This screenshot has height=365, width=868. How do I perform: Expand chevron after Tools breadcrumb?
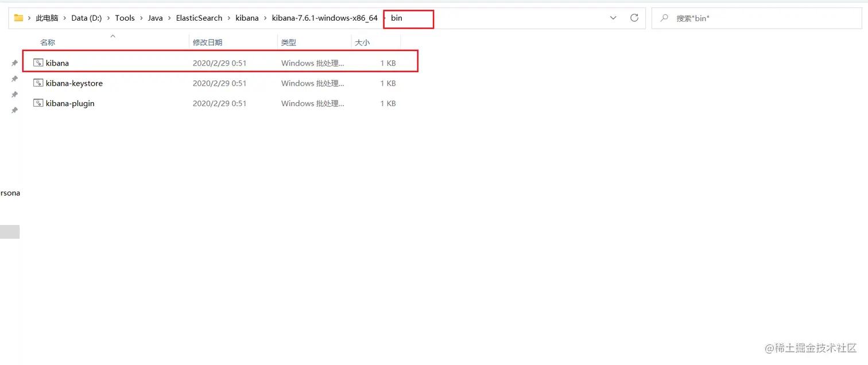tap(141, 18)
